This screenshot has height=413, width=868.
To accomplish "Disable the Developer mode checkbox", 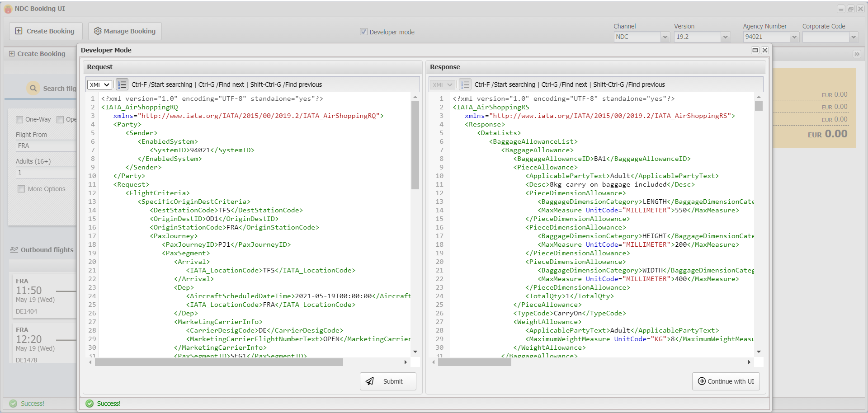I will [364, 32].
